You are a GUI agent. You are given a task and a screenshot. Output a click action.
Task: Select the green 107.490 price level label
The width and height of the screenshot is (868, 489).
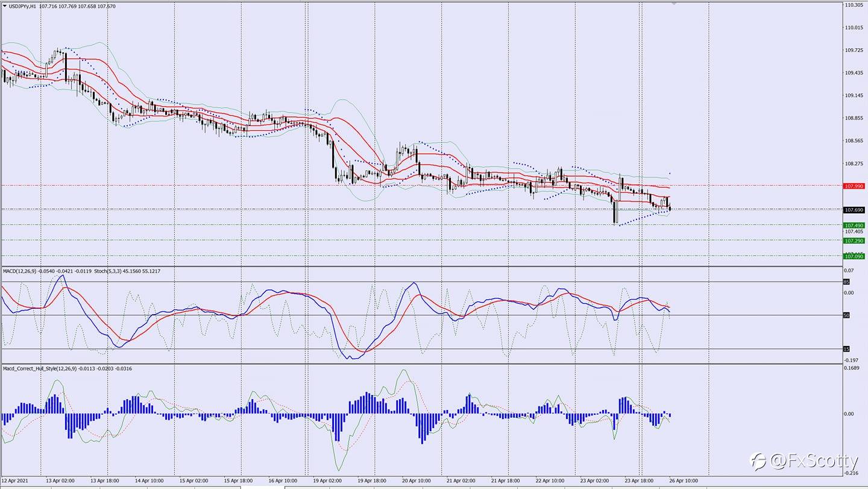pyautogui.click(x=854, y=226)
